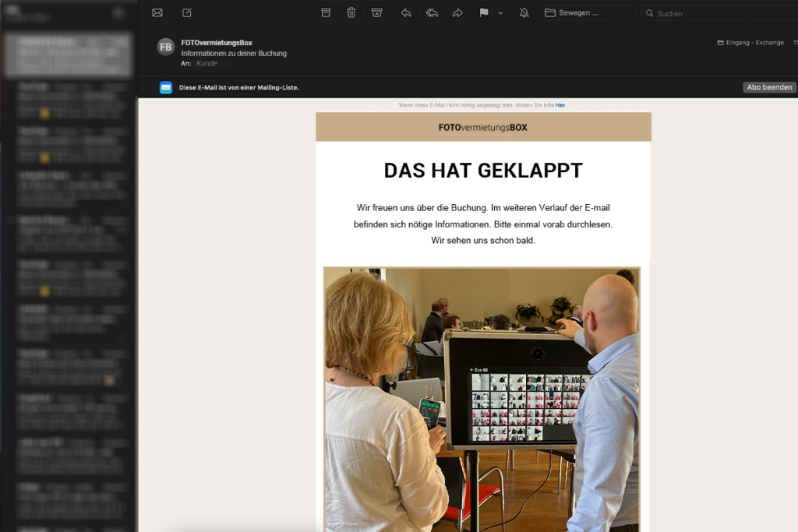
Task: Forward this email
Action: (x=457, y=12)
